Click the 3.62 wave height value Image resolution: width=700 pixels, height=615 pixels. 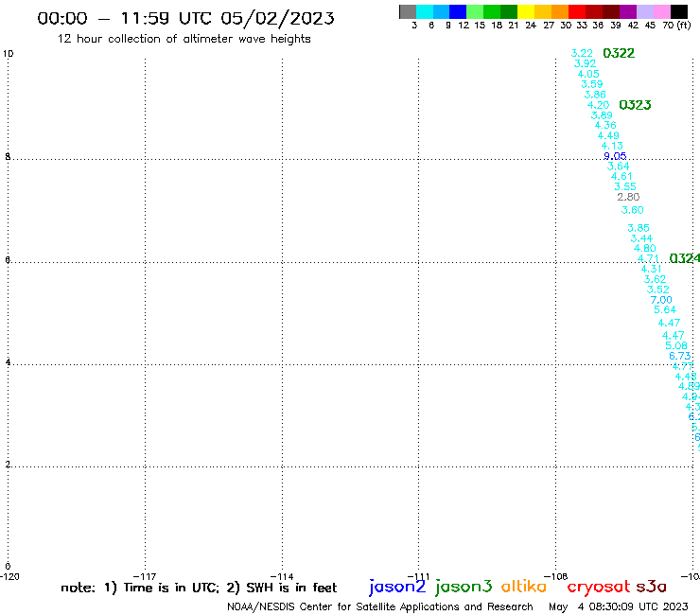(x=655, y=279)
